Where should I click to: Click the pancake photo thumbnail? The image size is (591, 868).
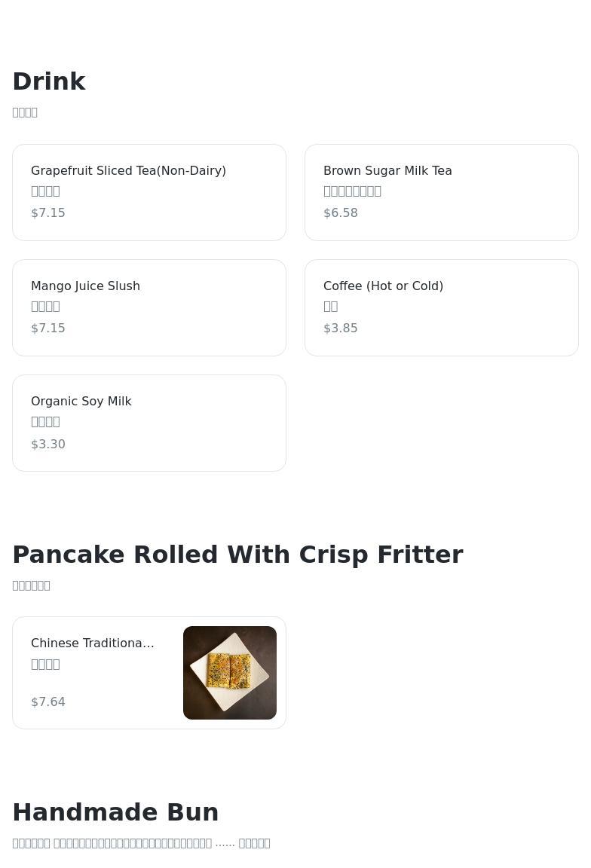tap(230, 673)
